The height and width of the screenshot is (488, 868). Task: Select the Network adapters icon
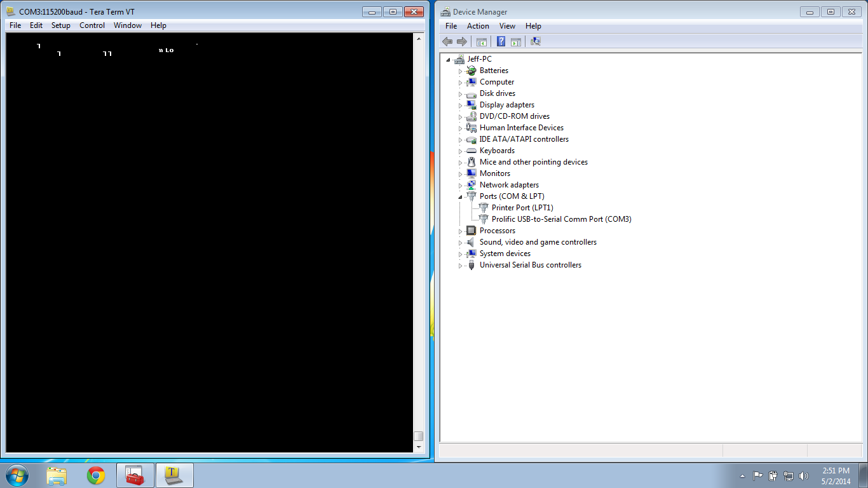coord(471,185)
